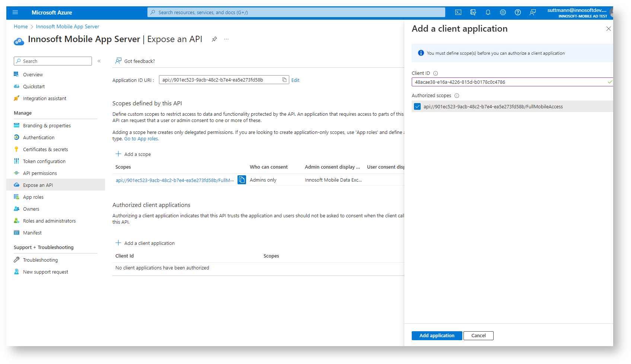The height and width of the screenshot is (364, 631).
Task: Copy the Application ID URI to clipboard
Action: pyautogui.click(x=284, y=80)
